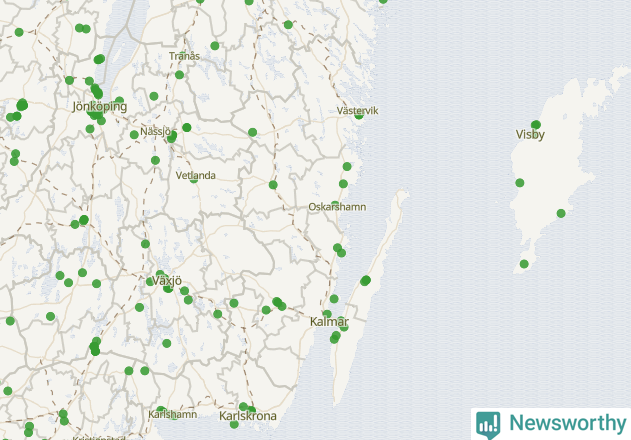Screen dimensions: 631x440
Task: Open the Newsworthy wordmark link
Action: [x=567, y=423]
